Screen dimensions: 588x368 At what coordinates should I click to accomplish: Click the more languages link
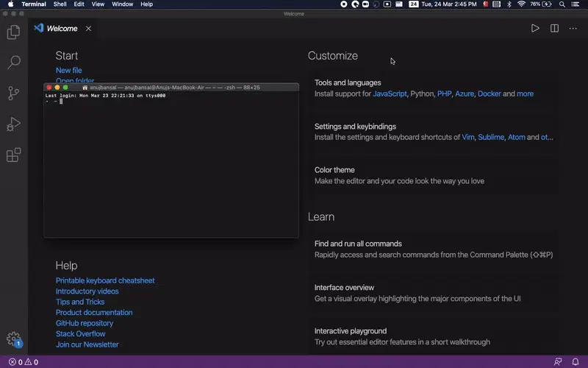tap(525, 93)
